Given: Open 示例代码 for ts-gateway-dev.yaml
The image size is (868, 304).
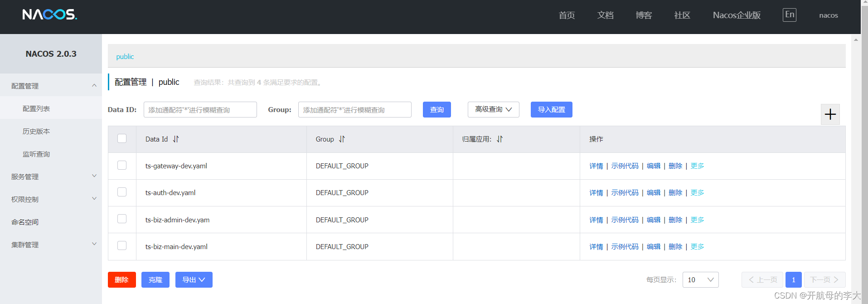Looking at the screenshot, I should click(625, 166).
